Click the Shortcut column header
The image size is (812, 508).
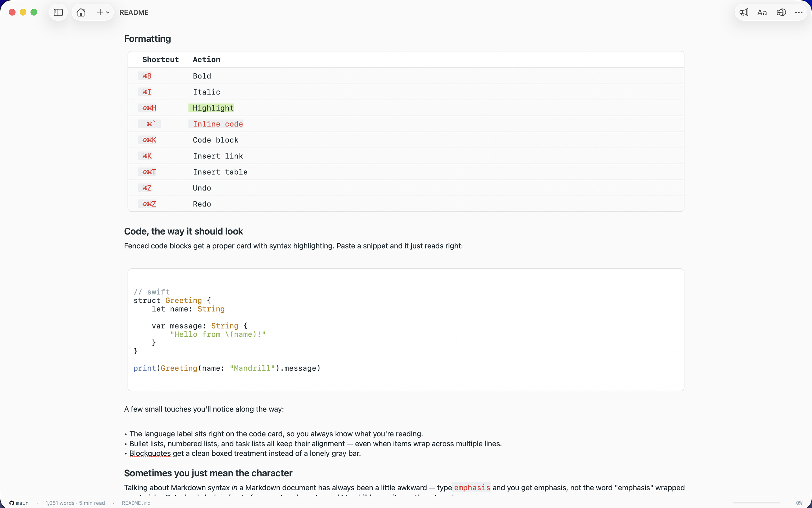(160, 60)
